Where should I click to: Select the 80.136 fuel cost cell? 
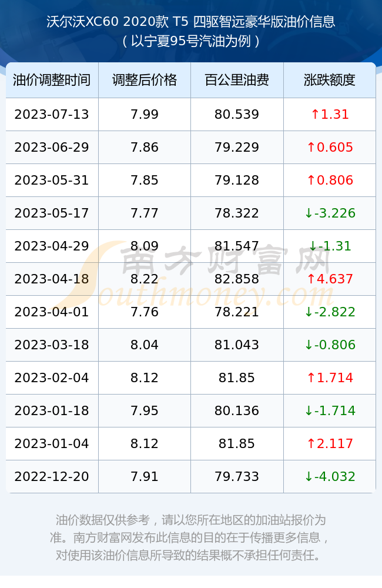237,410
